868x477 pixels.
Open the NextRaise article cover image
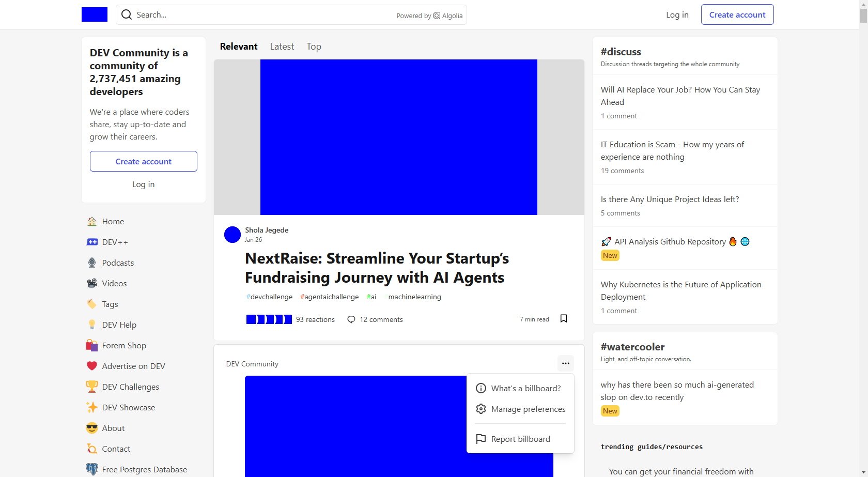click(x=399, y=137)
